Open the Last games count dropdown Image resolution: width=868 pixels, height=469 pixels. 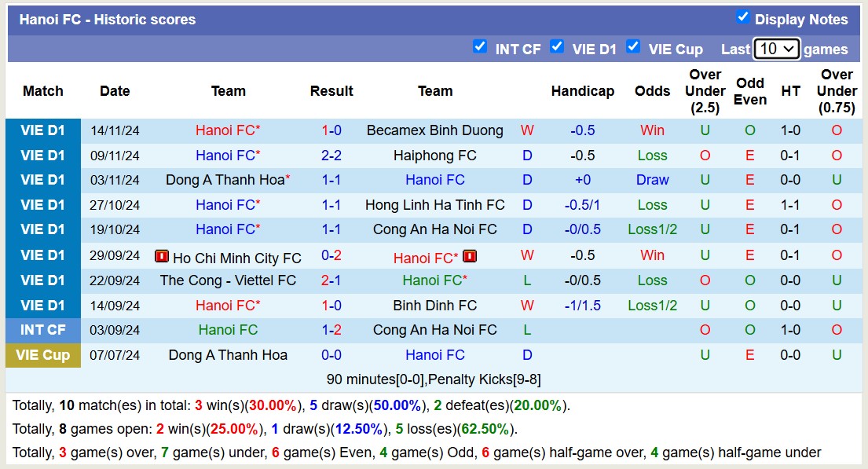pyautogui.click(x=776, y=49)
